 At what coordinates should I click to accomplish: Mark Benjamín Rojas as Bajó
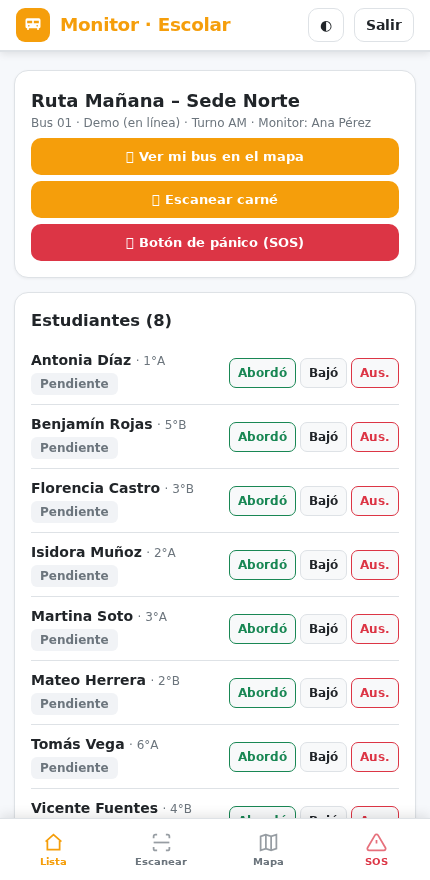click(x=323, y=437)
